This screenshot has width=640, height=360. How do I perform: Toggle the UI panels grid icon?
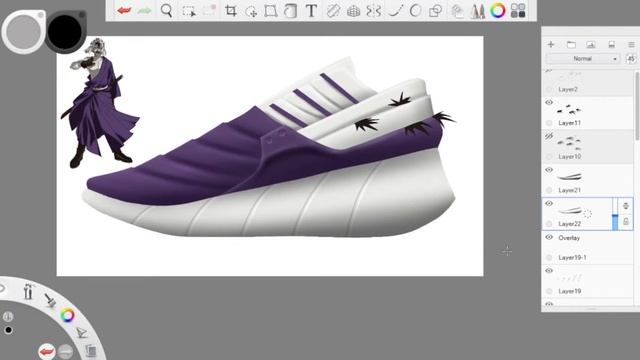[x=518, y=11]
